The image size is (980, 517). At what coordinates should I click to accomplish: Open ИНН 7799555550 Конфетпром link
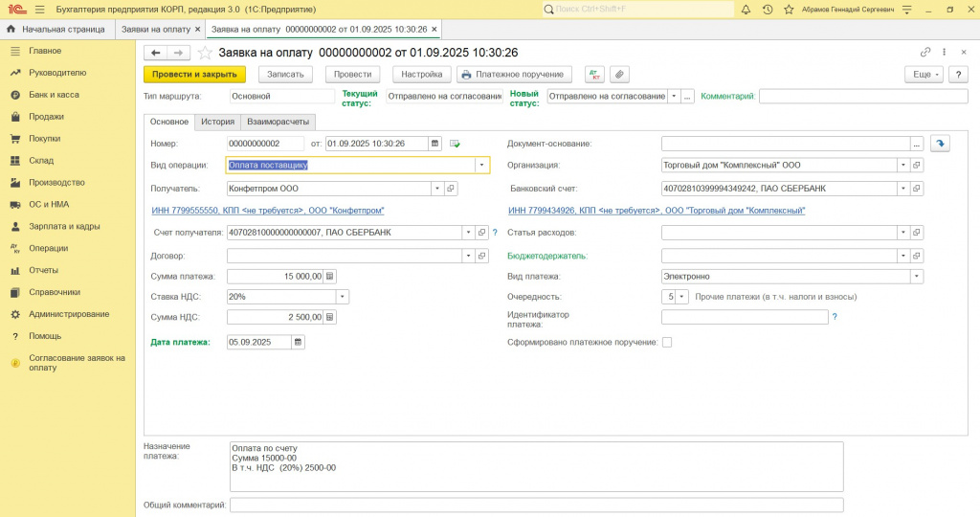(x=268, y=211)
